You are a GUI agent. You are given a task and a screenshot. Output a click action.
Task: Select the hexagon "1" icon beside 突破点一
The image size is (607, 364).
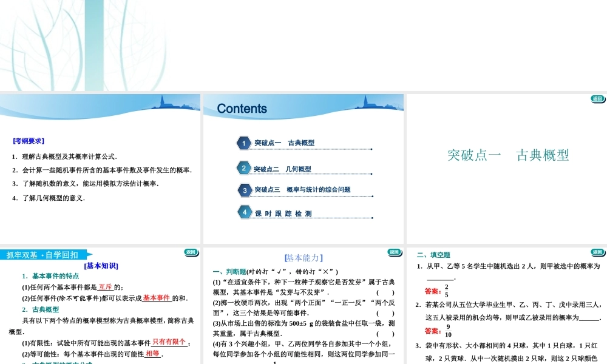coord(243,143)
